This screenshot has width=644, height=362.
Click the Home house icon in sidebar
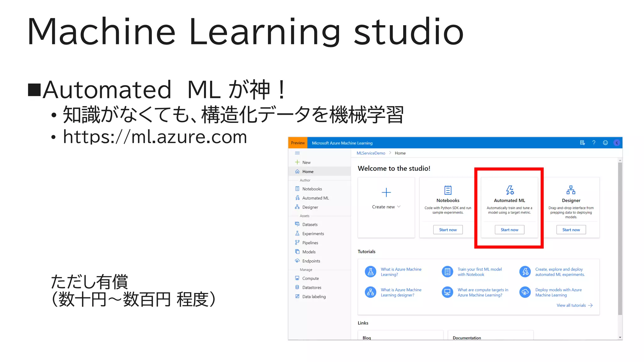coord(297,171)
